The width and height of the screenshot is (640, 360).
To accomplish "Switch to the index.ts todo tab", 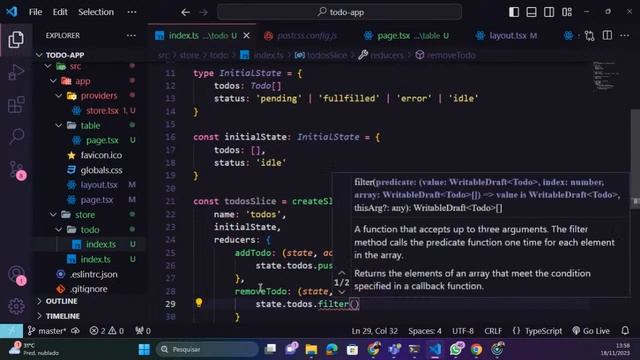I will point(202,36).
